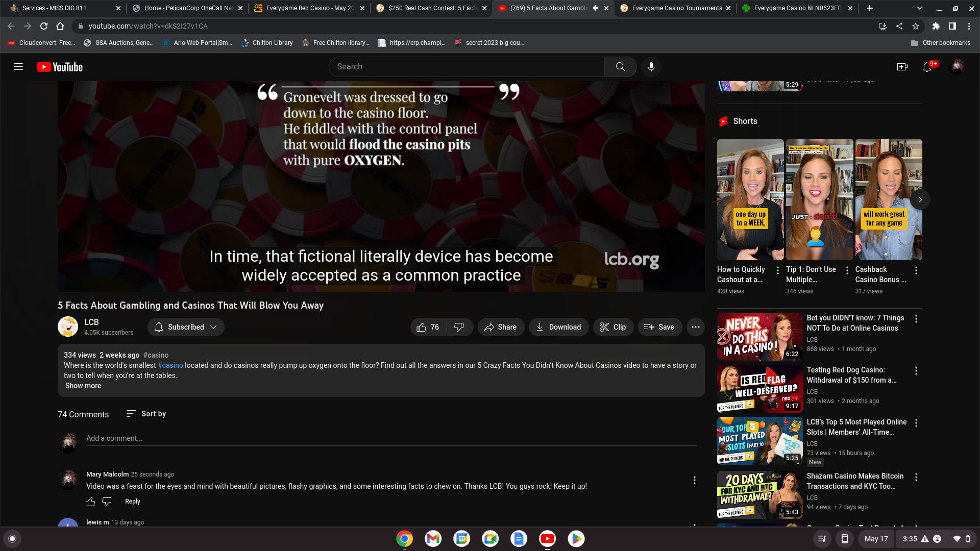Launch Google Docs from the shelf

519,539
